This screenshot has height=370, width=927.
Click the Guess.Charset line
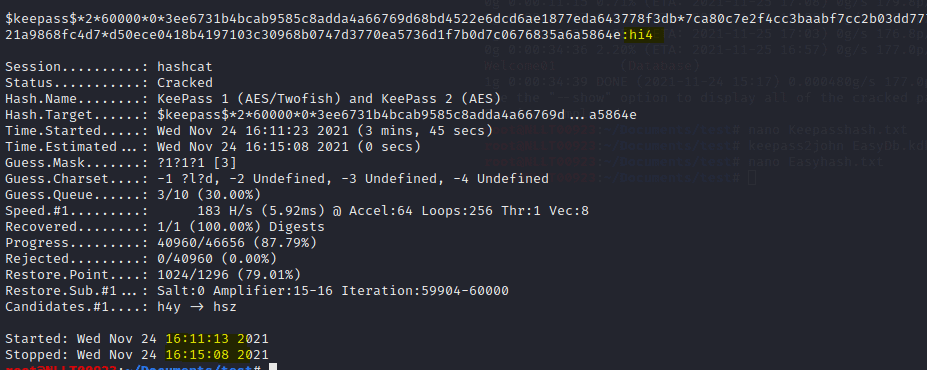tap(277, 178)
